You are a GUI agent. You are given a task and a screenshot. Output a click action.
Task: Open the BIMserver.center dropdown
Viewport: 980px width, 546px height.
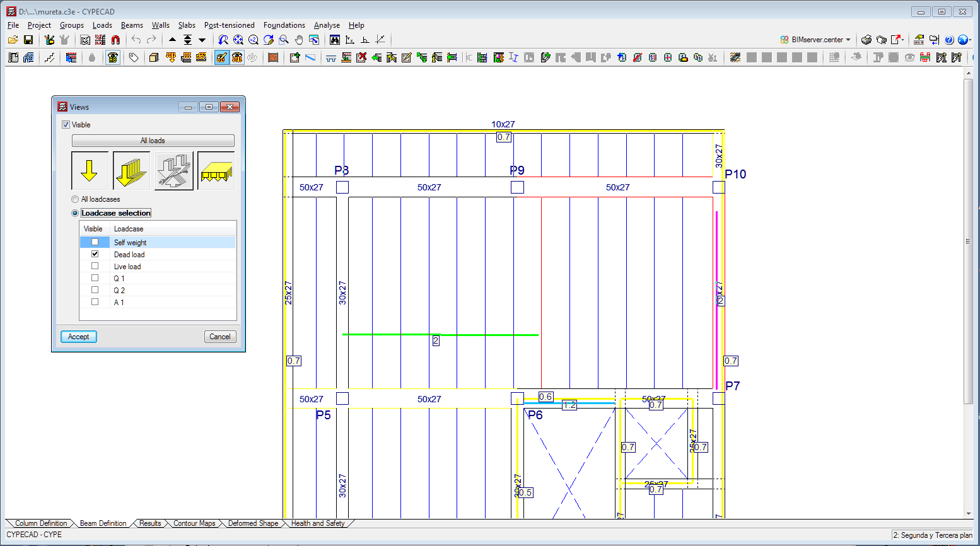point(815,39)
